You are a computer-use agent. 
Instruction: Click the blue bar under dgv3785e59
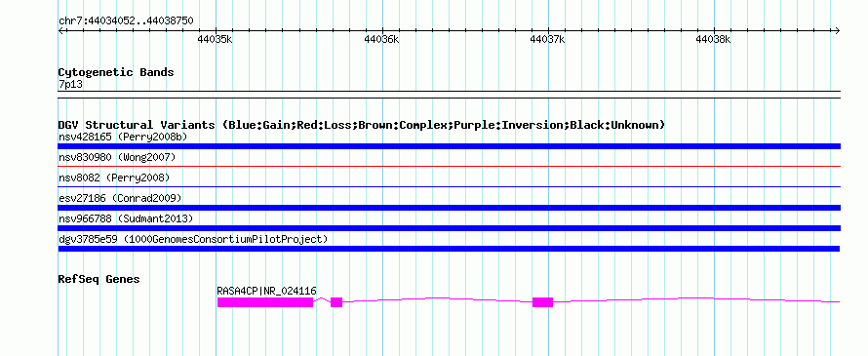[449, 249]
